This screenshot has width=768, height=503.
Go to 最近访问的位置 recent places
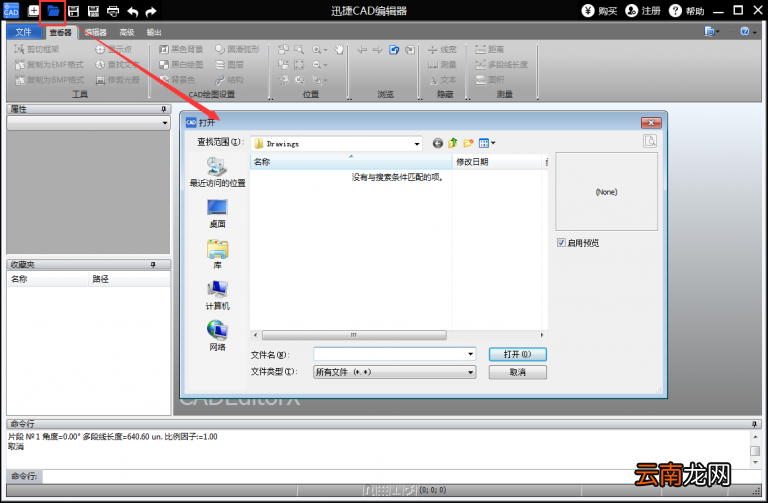point(217,172)
